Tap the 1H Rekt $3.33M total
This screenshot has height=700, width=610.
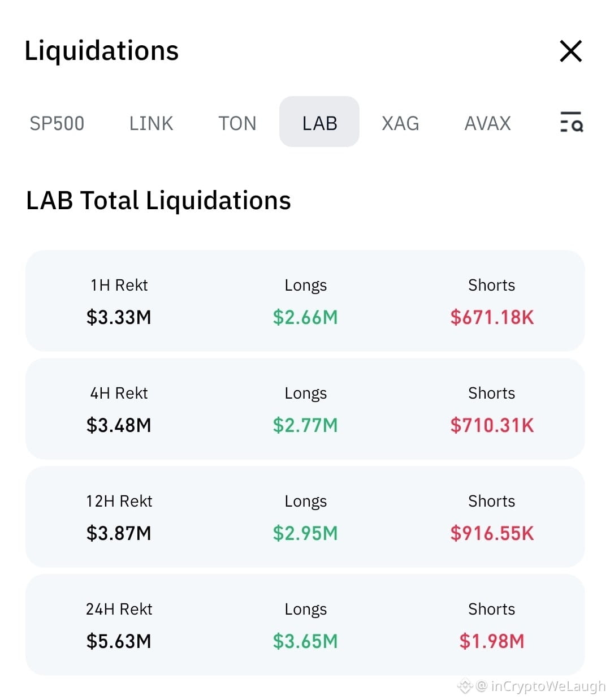point(119,317)
